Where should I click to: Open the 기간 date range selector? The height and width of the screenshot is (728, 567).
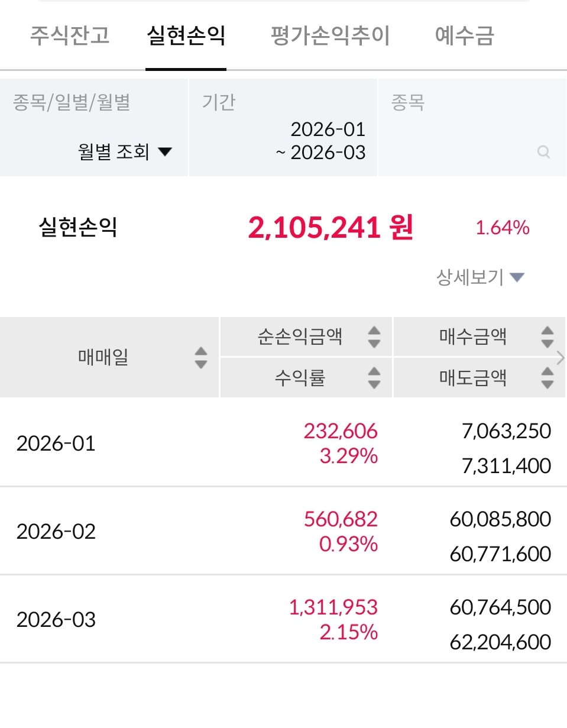click(x=283, y=140)
